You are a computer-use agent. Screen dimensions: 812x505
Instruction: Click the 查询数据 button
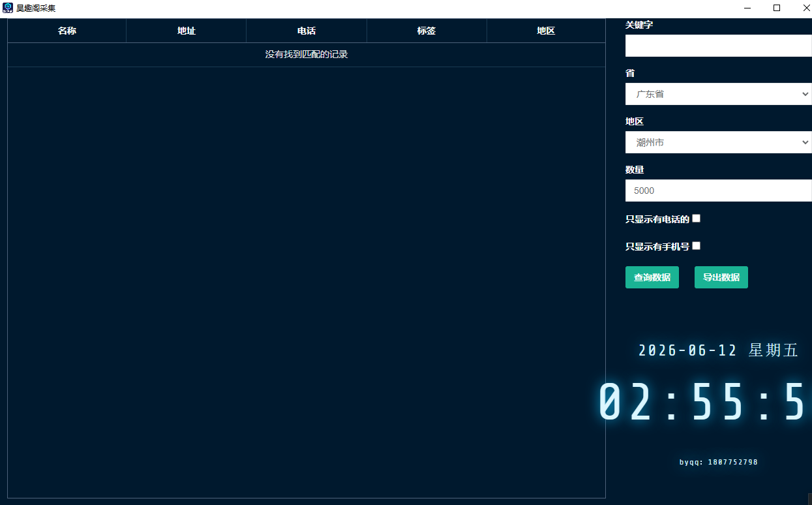coord(652,277)
